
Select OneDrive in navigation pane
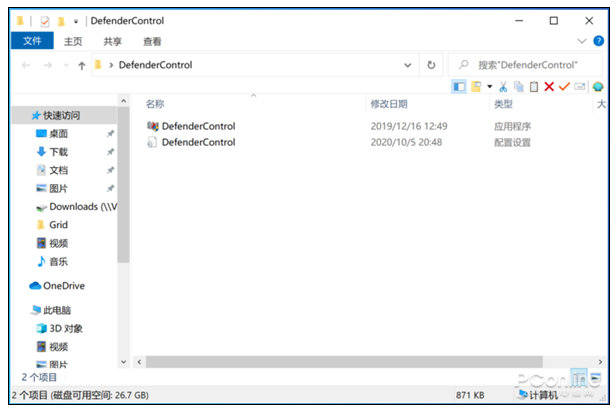point(64,286)
